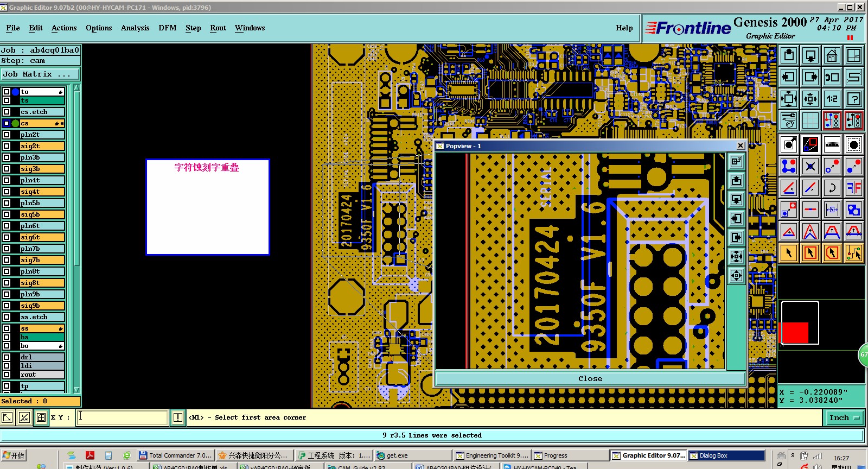Select the sig5b layer name

[42, 214]
